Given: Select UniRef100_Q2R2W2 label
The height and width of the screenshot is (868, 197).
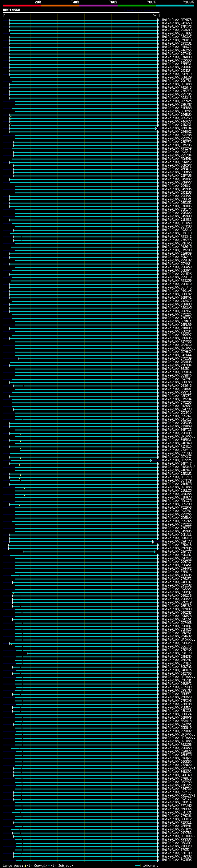Looking at the screenshot, I should 177,474.
